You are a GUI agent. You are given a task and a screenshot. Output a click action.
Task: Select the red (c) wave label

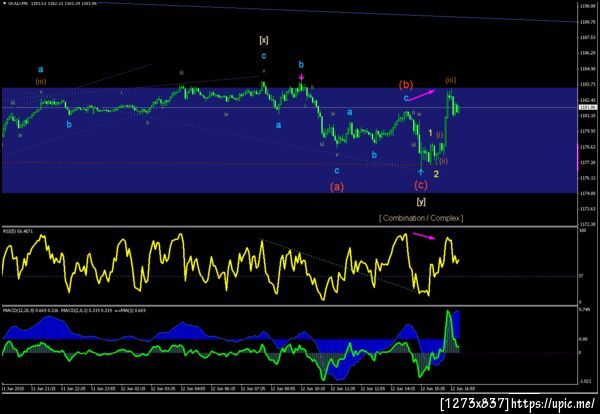421,186
